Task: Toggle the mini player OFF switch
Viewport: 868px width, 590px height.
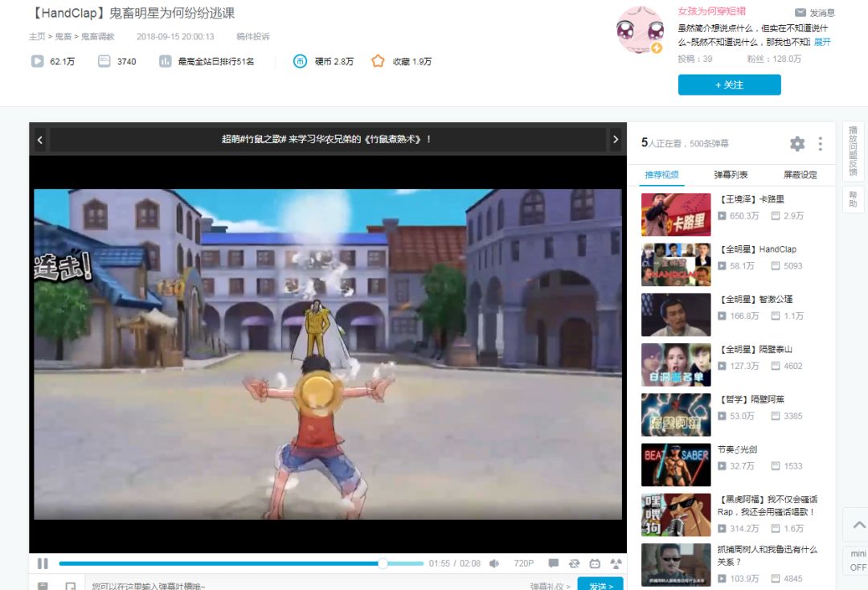Action: (858, 561)
